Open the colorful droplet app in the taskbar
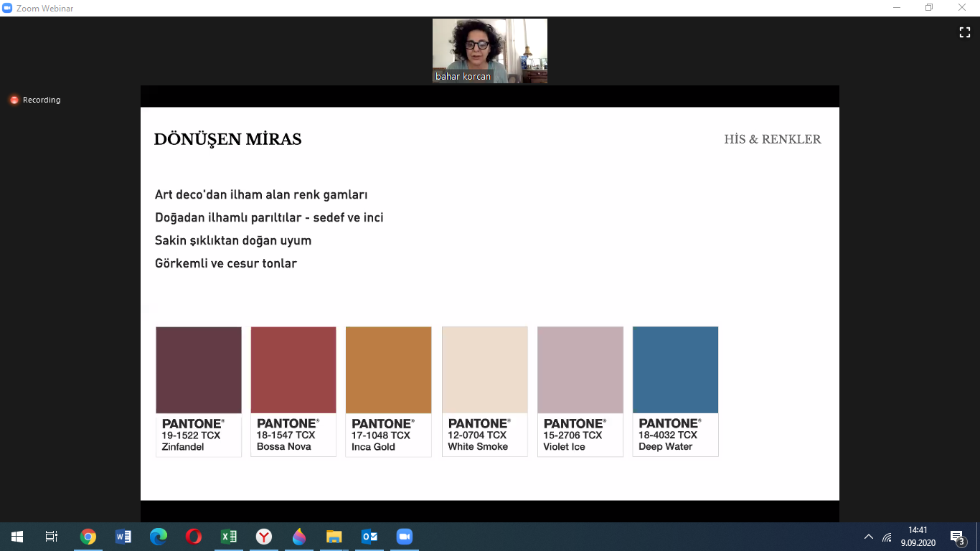 coord(299,537)
